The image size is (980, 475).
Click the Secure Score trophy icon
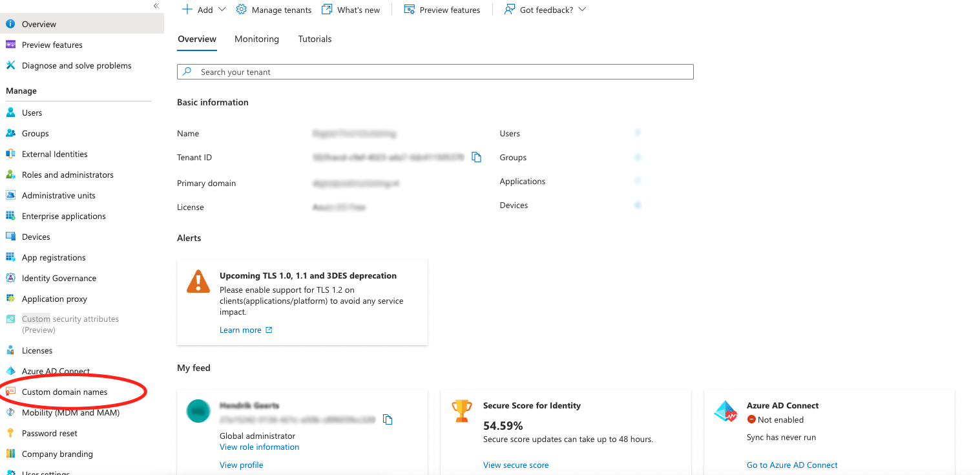click(462, 411)
